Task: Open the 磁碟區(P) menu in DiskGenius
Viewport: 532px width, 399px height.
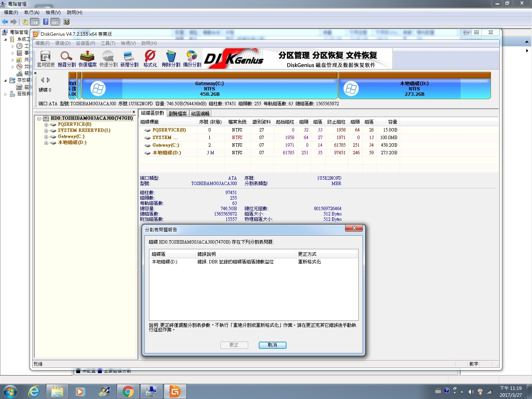Action: [85, 43]
